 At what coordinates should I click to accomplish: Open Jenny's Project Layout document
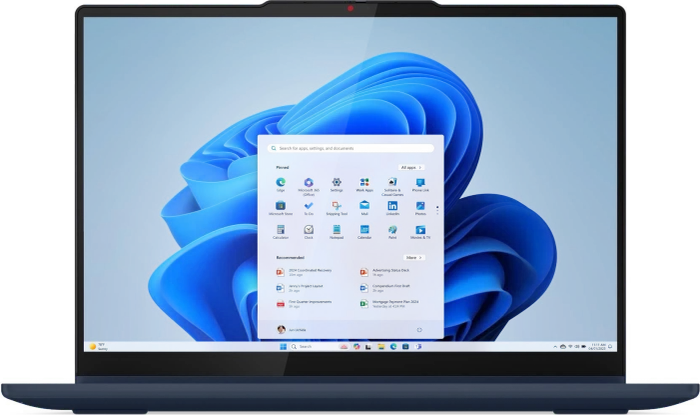tap(301, 288)
